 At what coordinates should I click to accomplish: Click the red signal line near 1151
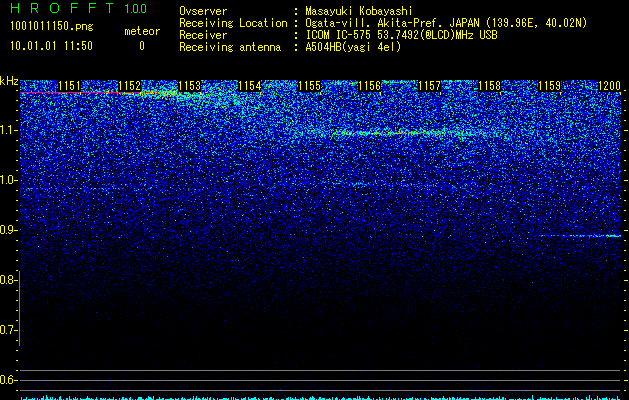pyautogui.click(x=80, y=93)
